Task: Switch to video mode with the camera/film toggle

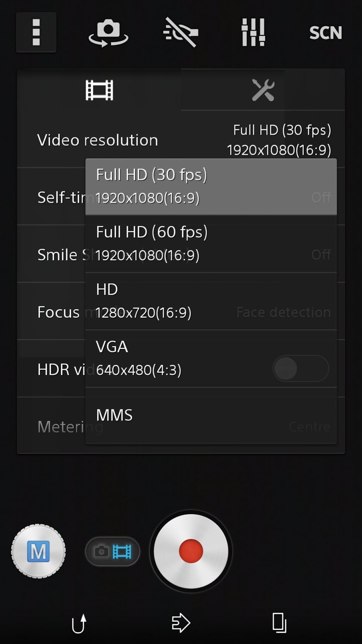Action: 112,552
